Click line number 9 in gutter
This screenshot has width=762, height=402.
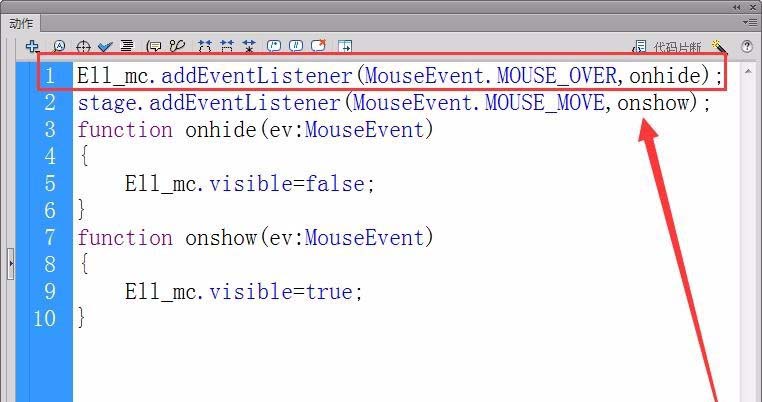[50, 292]
